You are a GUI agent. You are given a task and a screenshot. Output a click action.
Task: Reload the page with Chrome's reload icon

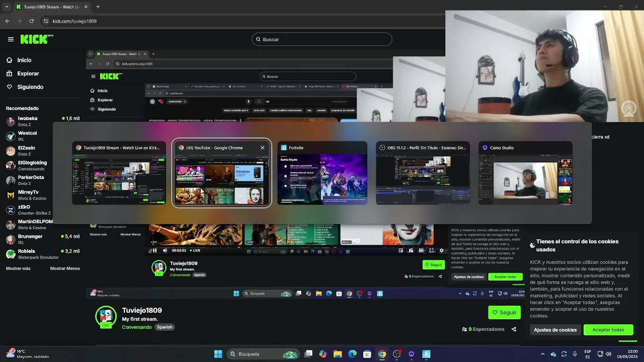point(31,21)
